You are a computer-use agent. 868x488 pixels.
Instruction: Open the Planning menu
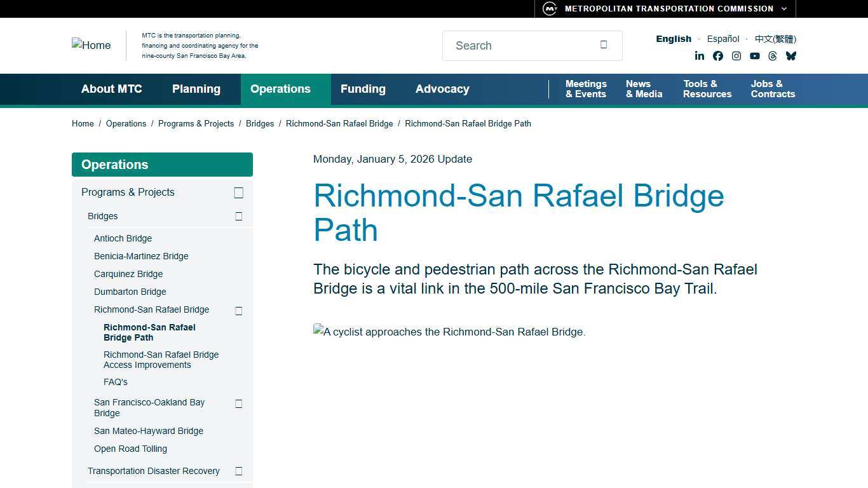[196, 89]
